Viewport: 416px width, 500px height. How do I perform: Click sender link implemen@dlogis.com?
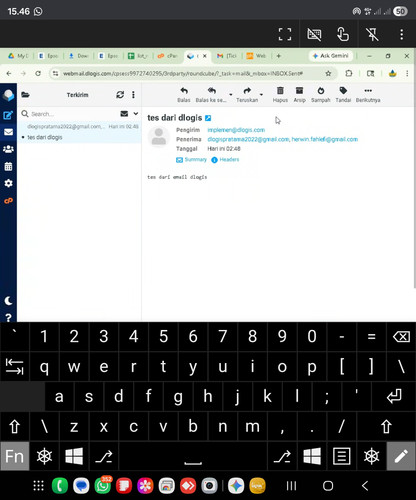(236, 130)
